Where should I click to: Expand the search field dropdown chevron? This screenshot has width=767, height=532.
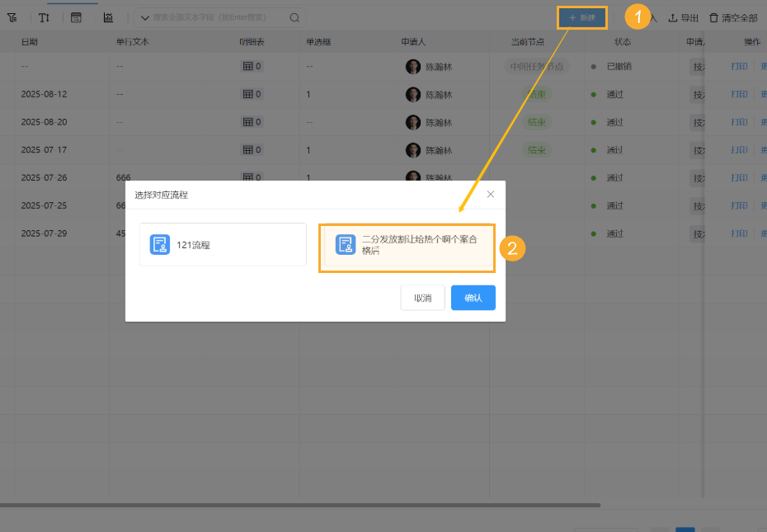tap(145, 17)
